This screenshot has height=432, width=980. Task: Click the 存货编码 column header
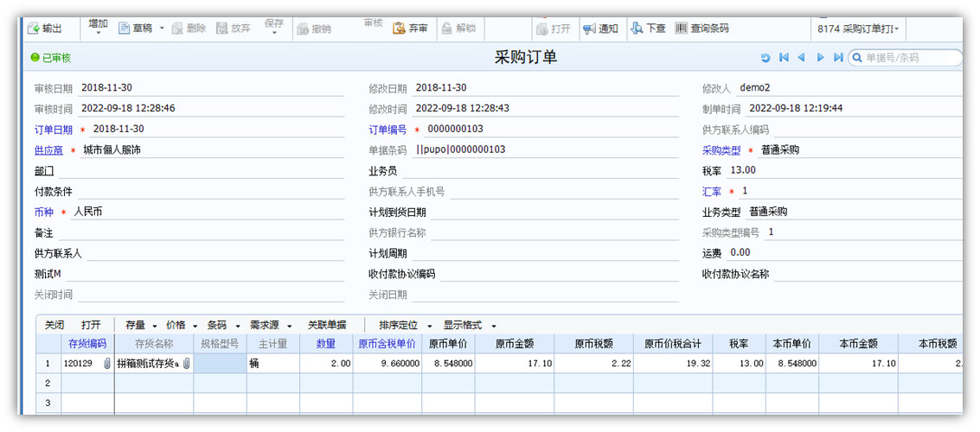(87, 343)
